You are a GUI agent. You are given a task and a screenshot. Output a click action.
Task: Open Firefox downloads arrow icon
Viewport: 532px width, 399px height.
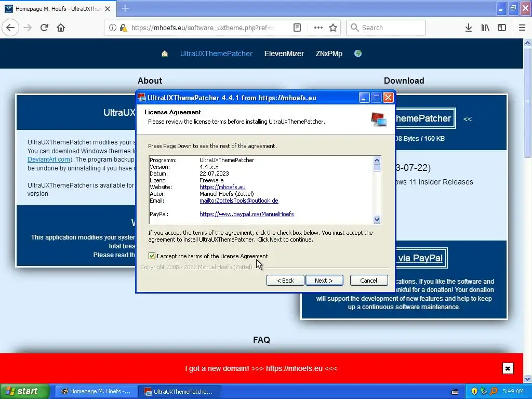coord(469,28)
